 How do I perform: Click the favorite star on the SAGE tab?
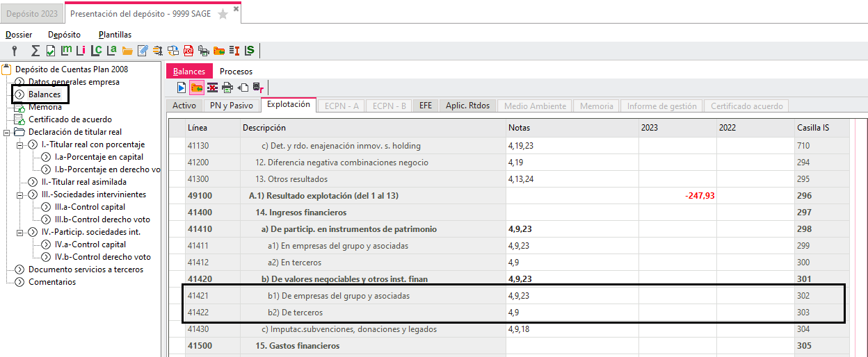223,14
